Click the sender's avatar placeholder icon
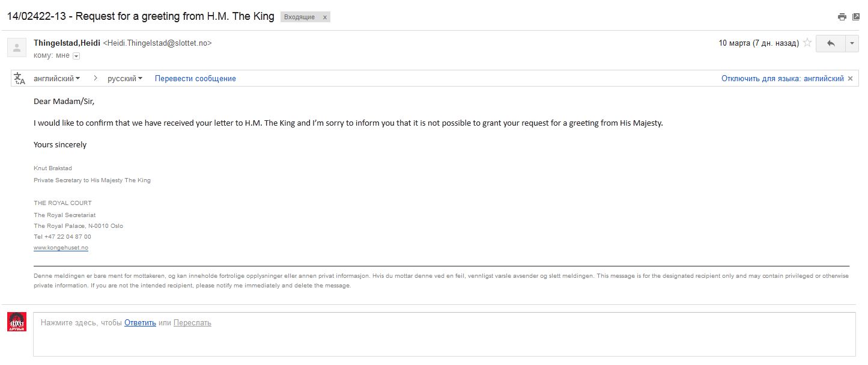Screen dimensions: 868x365 (17, 47)
